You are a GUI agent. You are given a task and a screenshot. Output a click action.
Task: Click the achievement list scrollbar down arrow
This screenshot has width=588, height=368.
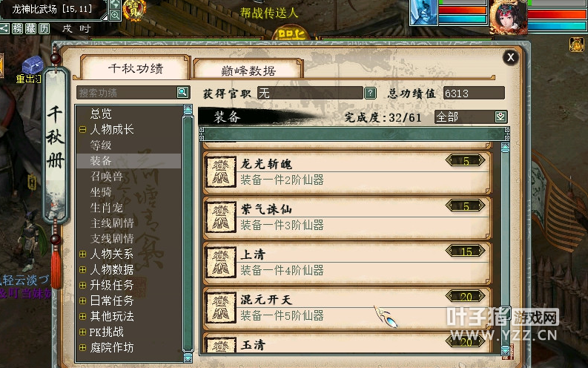(x=505, y=350)
